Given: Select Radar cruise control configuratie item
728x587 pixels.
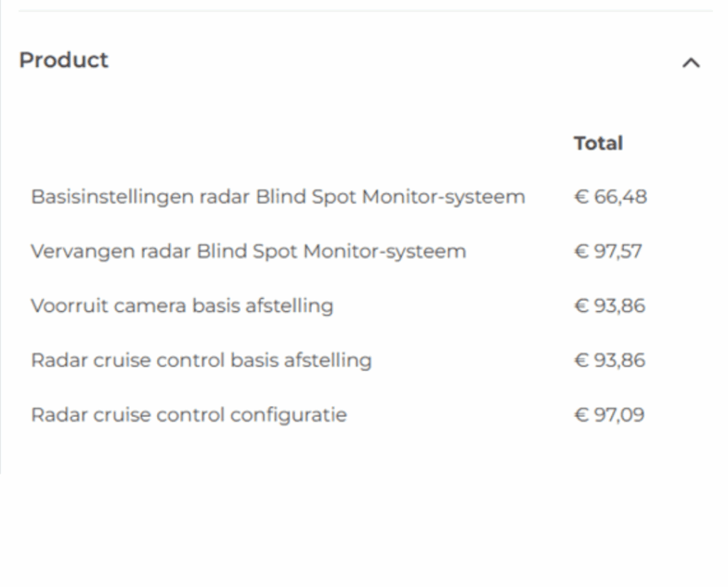Looking at the screenshot, I should (x=188, y=415).
